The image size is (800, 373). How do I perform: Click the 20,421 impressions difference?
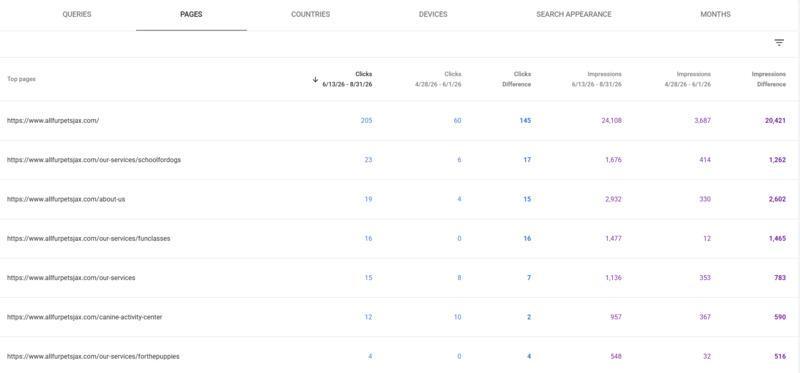click(776, 121)
